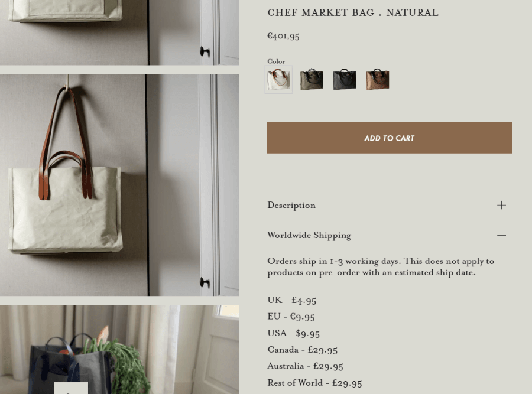
Task: Click the €401,95 price text
Action: coord(283,36)
